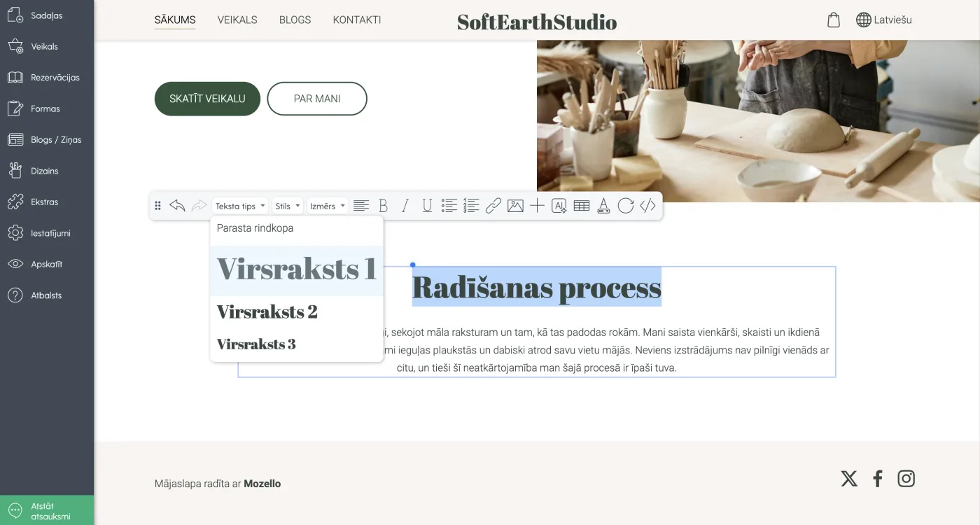Open the HTML code view icon
Screen dimensions: 980x525
click(647, 206)
